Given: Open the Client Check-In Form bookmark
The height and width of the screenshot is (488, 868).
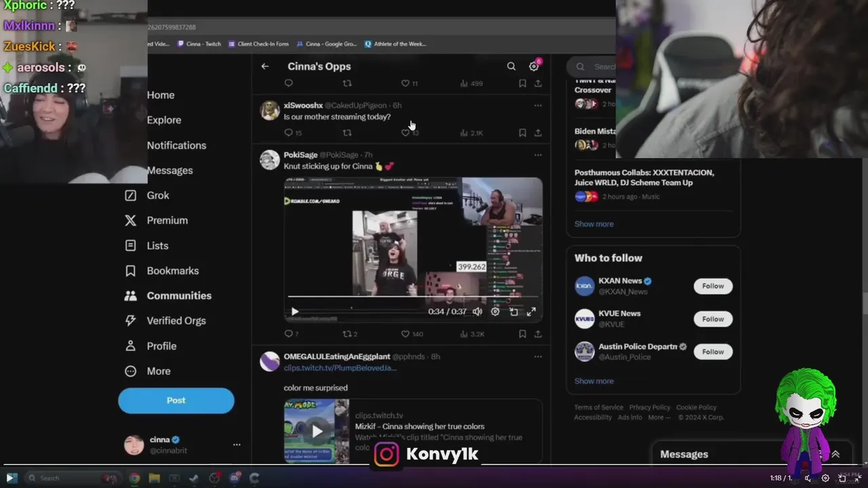Looking at the screenshot, I should click(258, 44).
